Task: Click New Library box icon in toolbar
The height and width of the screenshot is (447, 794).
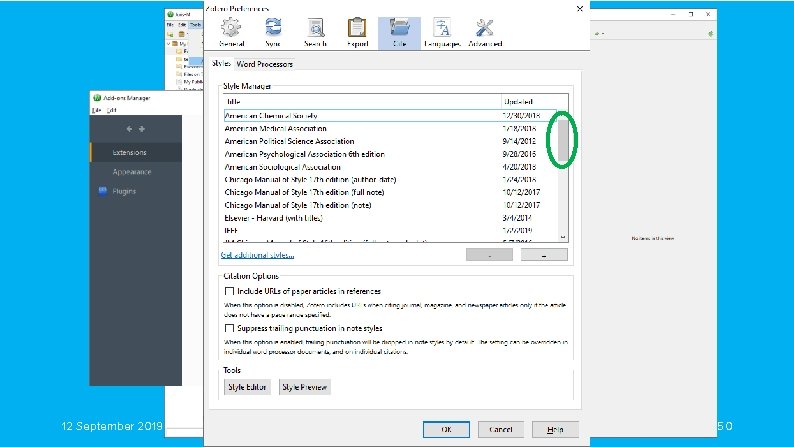Action: (x=182, y=34)
